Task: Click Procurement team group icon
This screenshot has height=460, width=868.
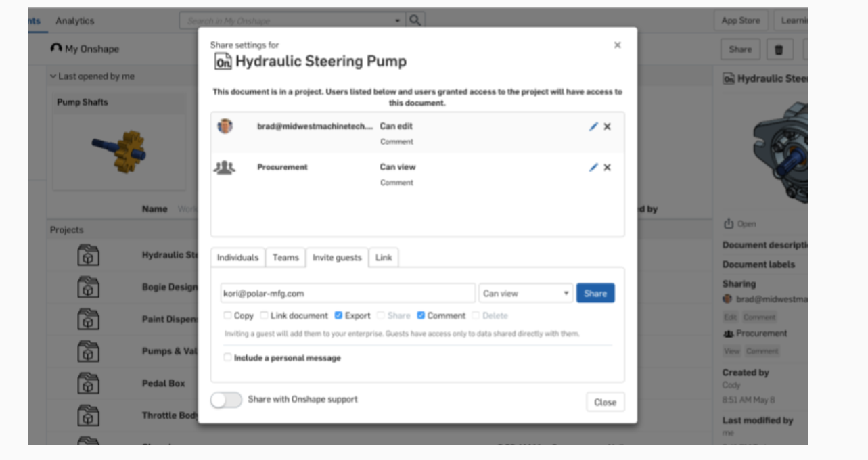Action: [x=224, y=167]
